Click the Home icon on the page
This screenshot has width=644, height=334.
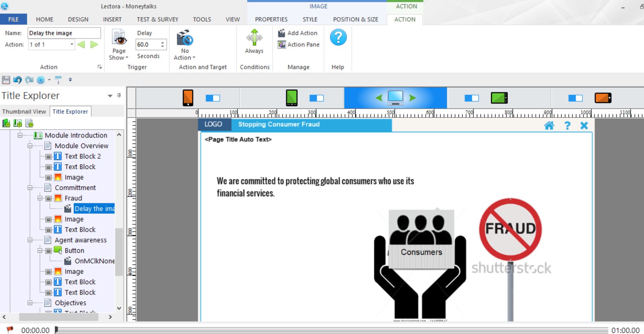coord(549,126)
